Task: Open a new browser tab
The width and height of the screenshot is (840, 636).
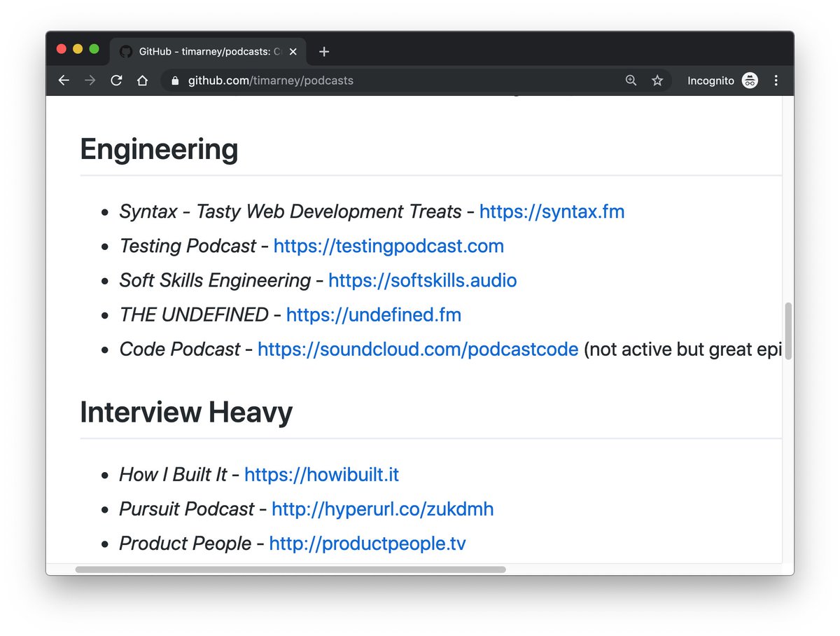Action: pyautogui.click(x=323, y=52)
